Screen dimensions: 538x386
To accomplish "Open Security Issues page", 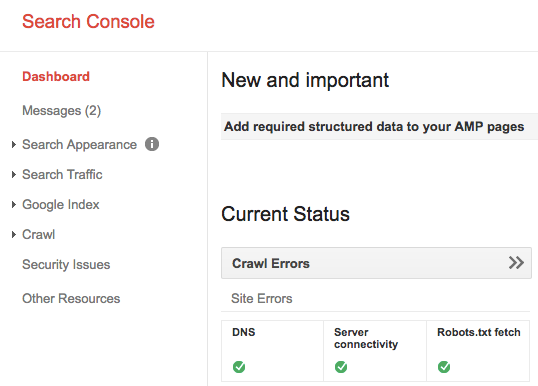I will click(x=66, y=264).
